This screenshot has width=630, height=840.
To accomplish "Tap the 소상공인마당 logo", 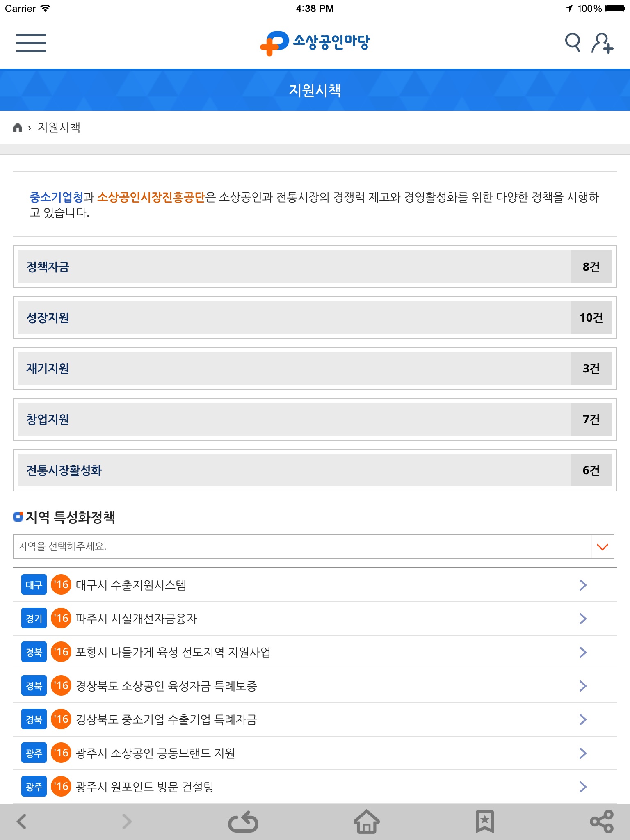I will point(315,43).
